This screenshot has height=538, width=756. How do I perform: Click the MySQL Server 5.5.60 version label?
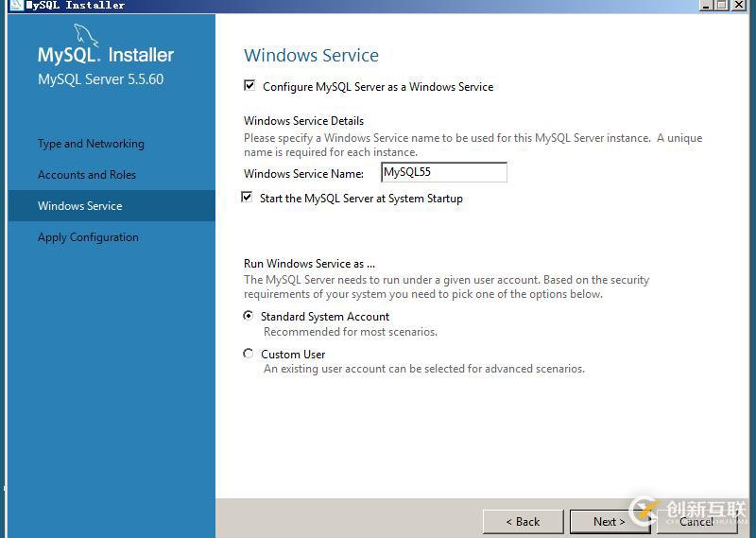[x=100, y=79]
